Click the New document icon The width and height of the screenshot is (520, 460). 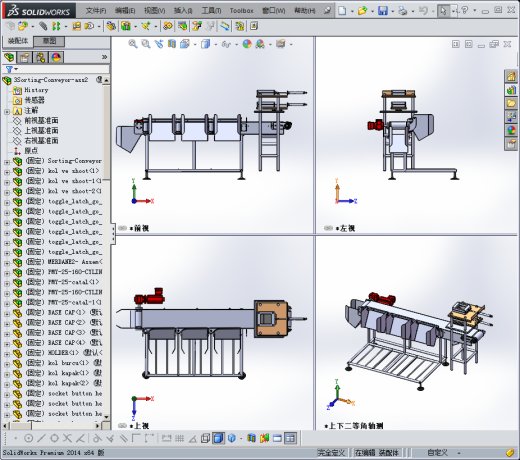pyautogui.click(x=342, y=11)
